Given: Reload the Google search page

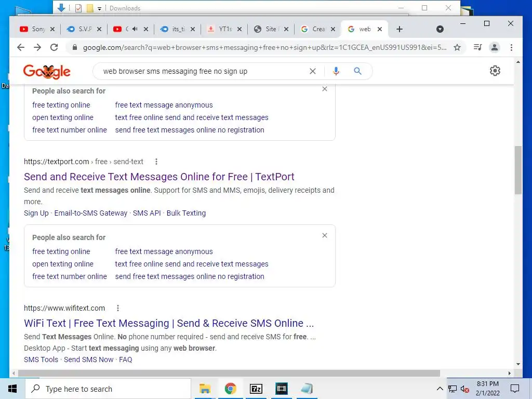Looking at the screenshot, I should [x=54, y=47].
